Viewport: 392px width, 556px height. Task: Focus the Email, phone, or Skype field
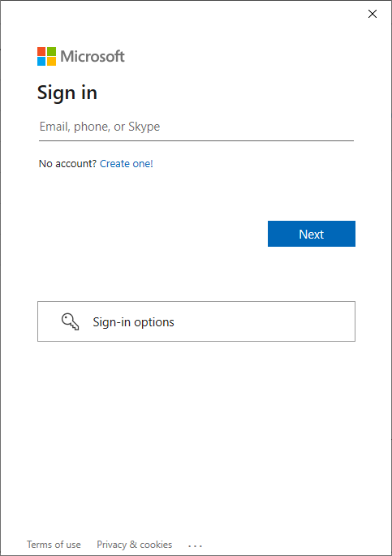[x=196, y=127]
